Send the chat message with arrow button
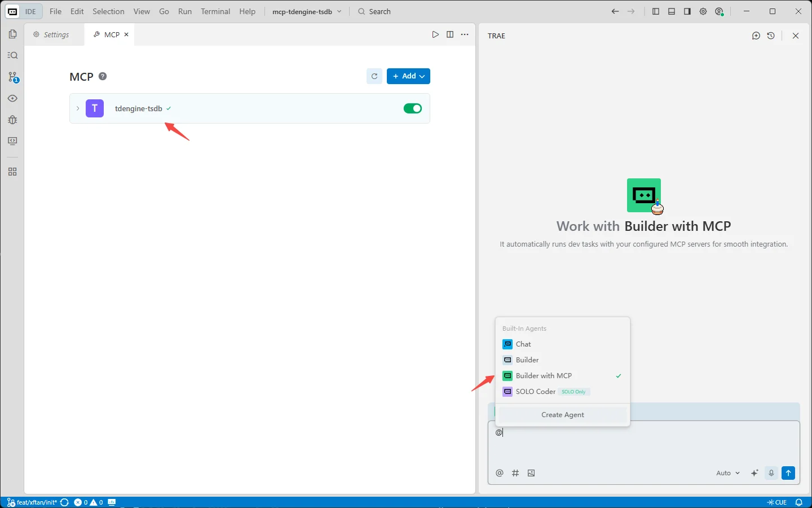The image size is (812, 508). [788, 473]
